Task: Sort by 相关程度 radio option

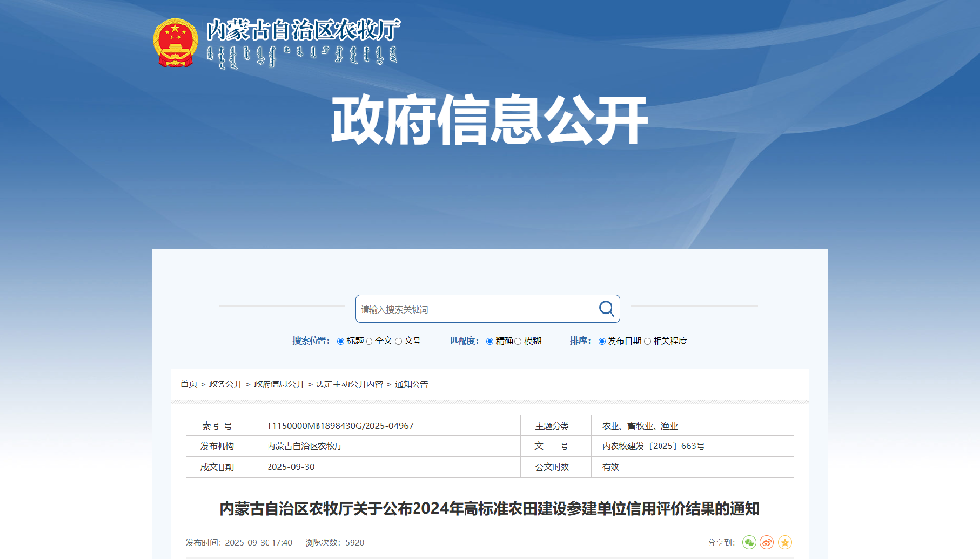Action: (x=648, y=341)
